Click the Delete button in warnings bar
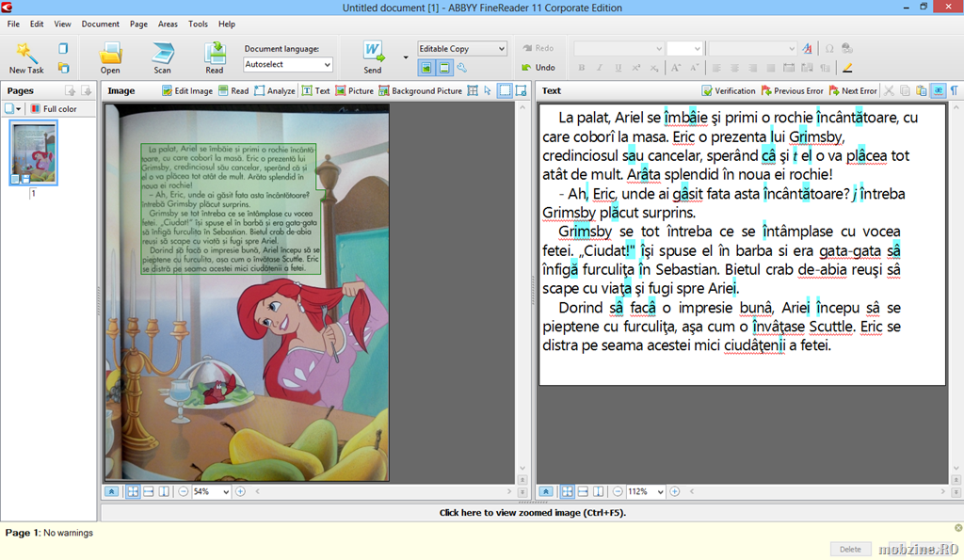 coord(850,549)
